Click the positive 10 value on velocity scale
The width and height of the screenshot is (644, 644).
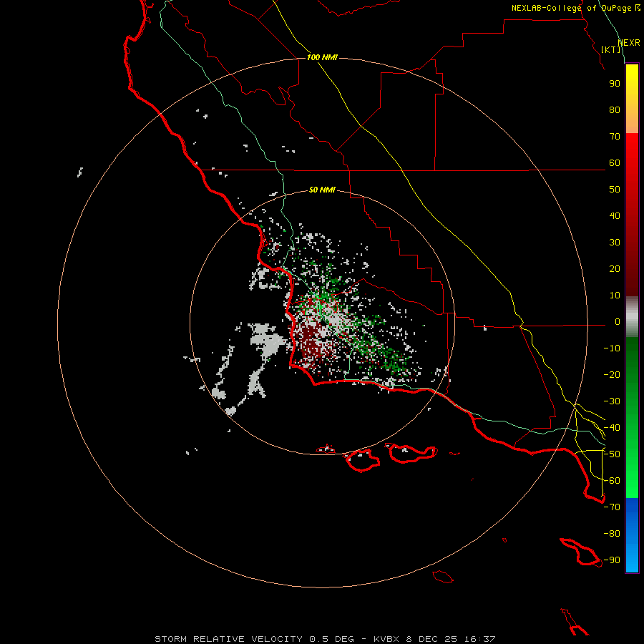[615, 296]
